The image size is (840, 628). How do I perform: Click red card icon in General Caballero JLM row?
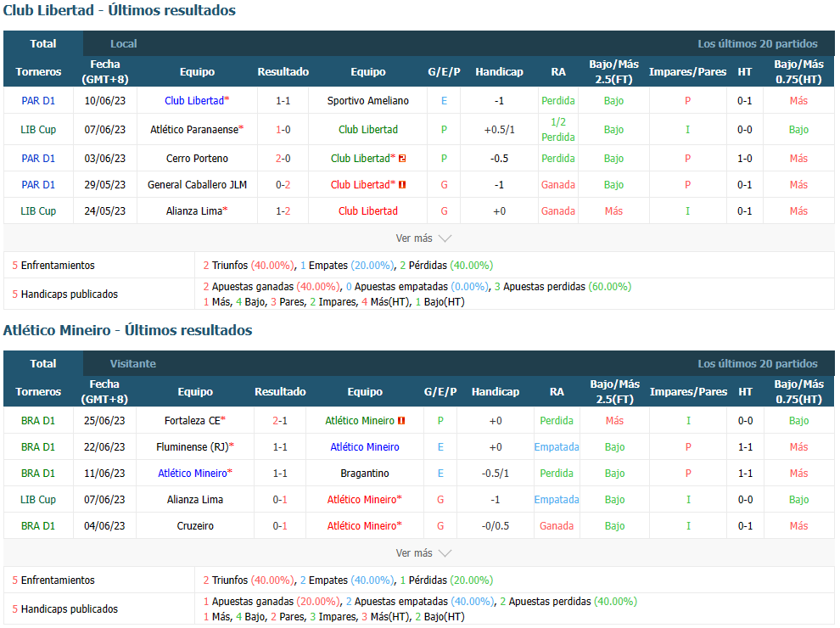click(402, 185)
